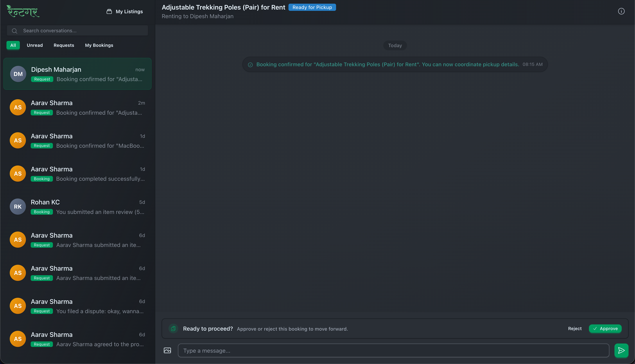Switch to the Unread filter
Image resolution: width=635 pixels, height=364 pixels.
pyautogui.click(x=35, y=45)
